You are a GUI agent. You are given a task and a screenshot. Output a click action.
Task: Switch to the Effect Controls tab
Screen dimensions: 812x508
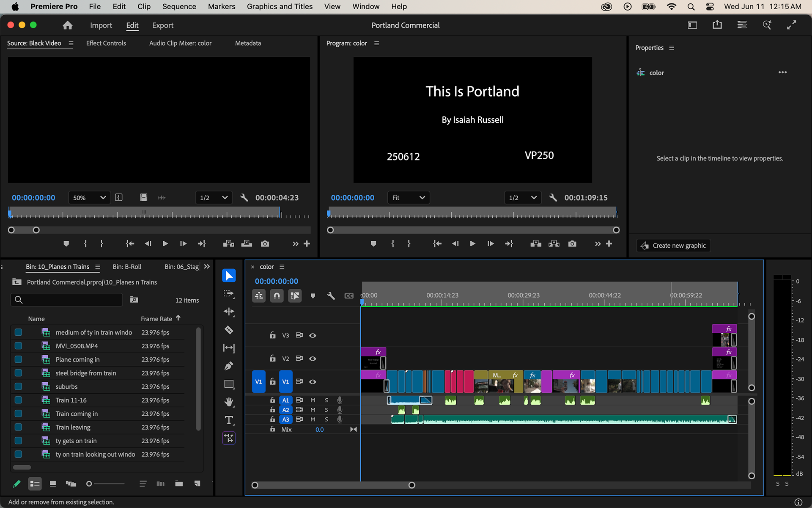tap(106, 43)
